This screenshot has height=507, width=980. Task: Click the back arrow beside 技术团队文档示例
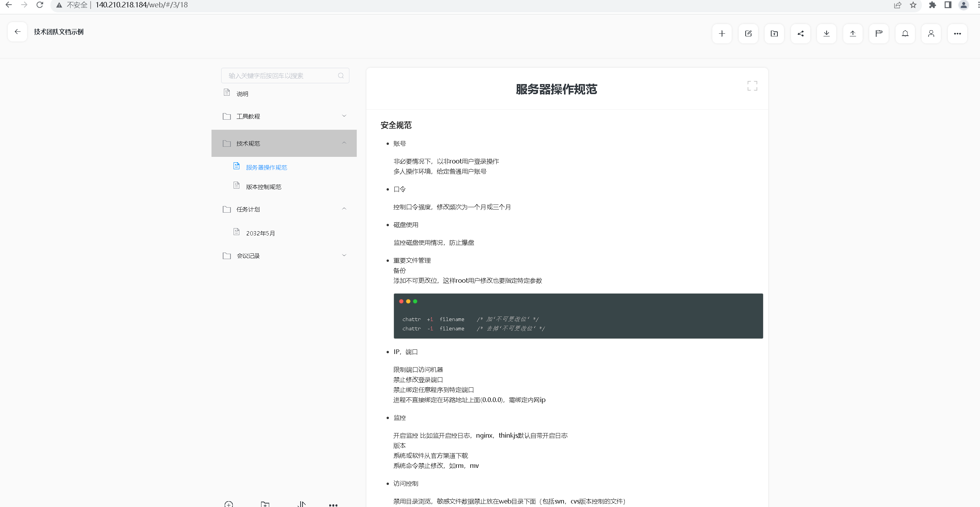[17, 32]
